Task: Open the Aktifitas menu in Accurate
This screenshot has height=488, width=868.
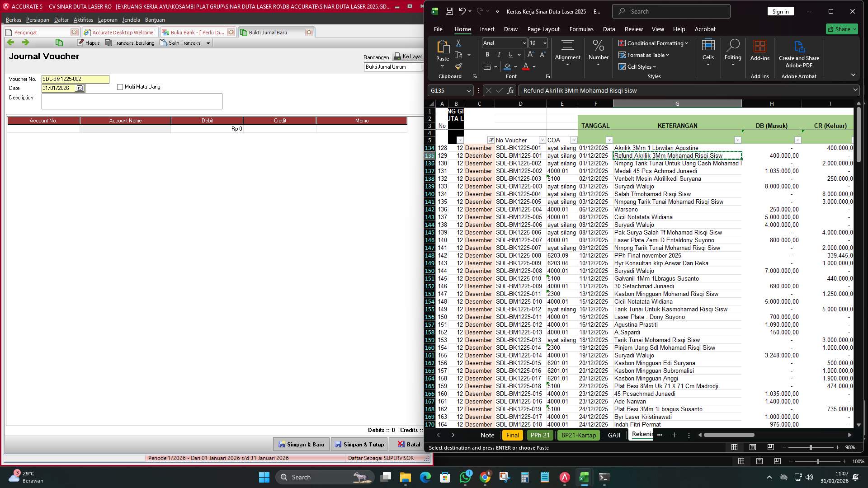Action: pos(83,20)
